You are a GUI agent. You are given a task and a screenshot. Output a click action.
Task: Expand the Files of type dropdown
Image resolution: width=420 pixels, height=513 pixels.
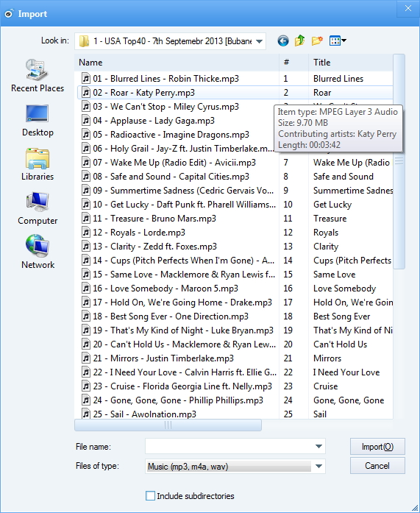tap(318, 466)
